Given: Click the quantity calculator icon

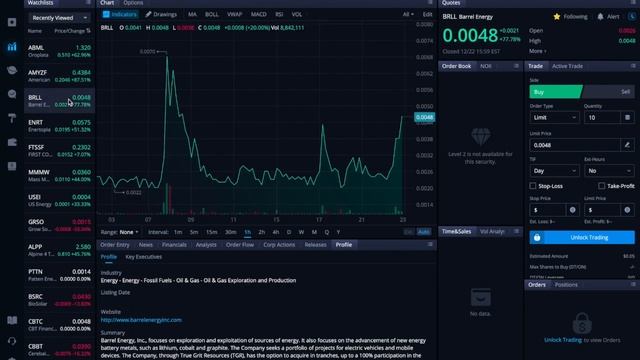Looking at the screenshot, I should 627,118.
